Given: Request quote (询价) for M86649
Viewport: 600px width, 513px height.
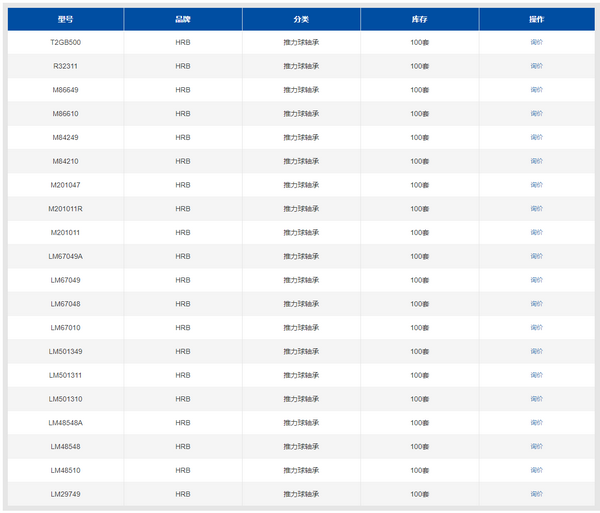Looking at the screenshot, I should click(x=536, y=90).
